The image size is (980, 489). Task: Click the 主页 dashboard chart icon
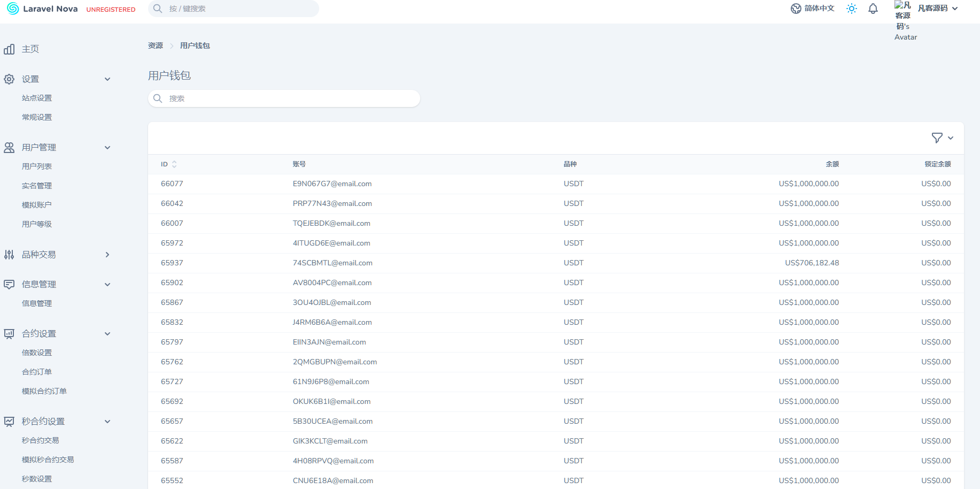pos(9,49)
